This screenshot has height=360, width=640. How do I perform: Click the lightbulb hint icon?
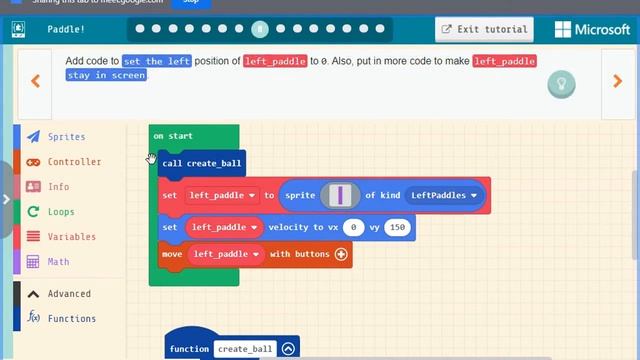pos(561,84)
